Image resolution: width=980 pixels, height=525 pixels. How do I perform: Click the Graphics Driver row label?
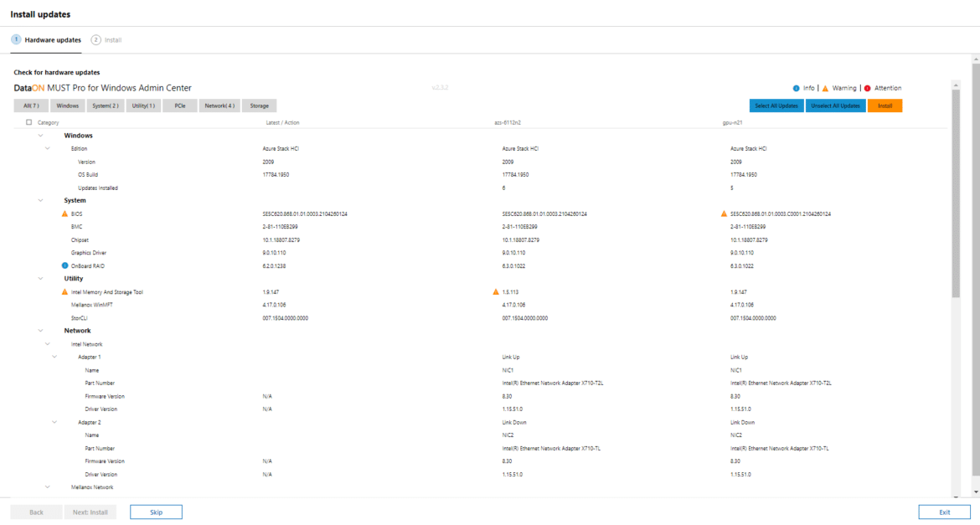pyautogui.click(x=88, y=253)
